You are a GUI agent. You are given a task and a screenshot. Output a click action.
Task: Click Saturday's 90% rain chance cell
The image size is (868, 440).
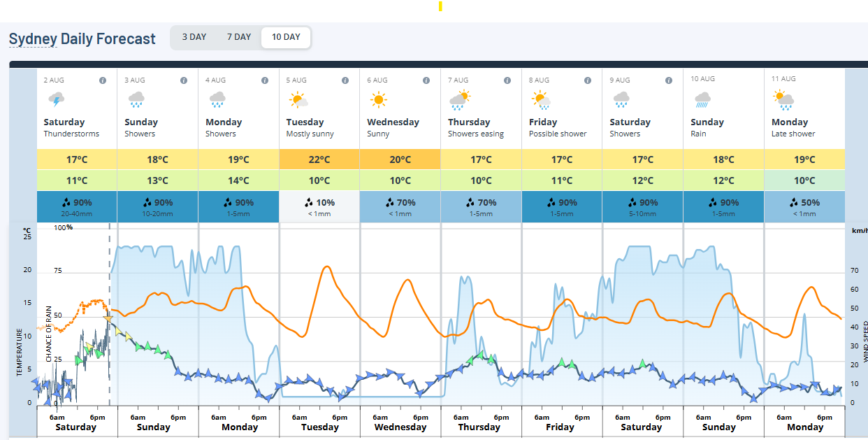pos(76,202)
